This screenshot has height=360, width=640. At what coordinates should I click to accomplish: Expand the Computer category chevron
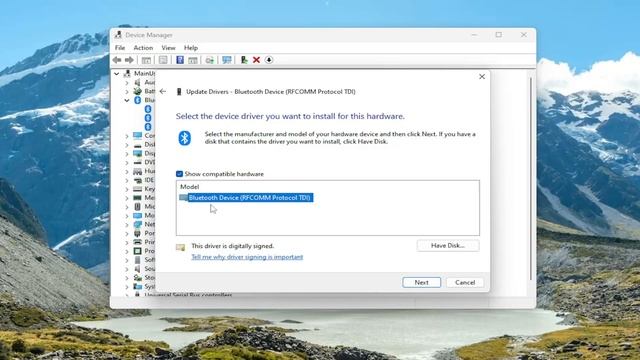[x=127, y=136]
